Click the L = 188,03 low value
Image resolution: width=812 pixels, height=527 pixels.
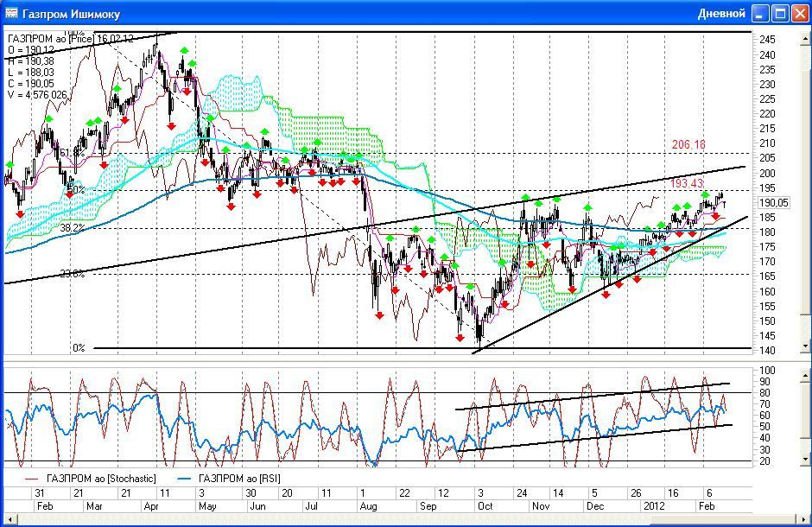pos(31,73)
